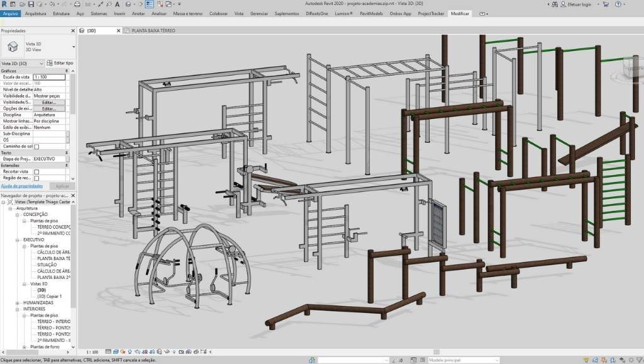The height and width of the screenshot is (364, 644).
Task: Close the Propriedades panel
Action: click(74, 30)
